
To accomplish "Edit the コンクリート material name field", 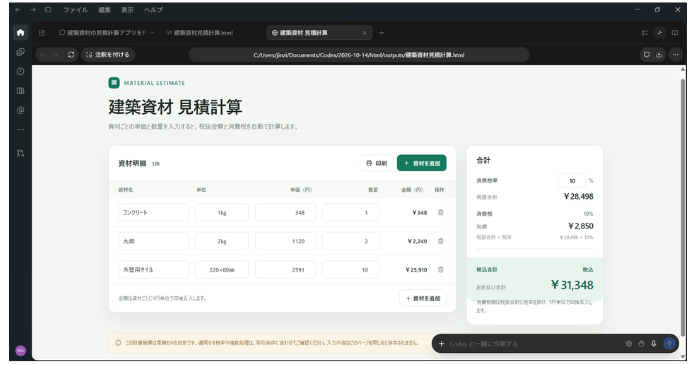I will [153, 212].
